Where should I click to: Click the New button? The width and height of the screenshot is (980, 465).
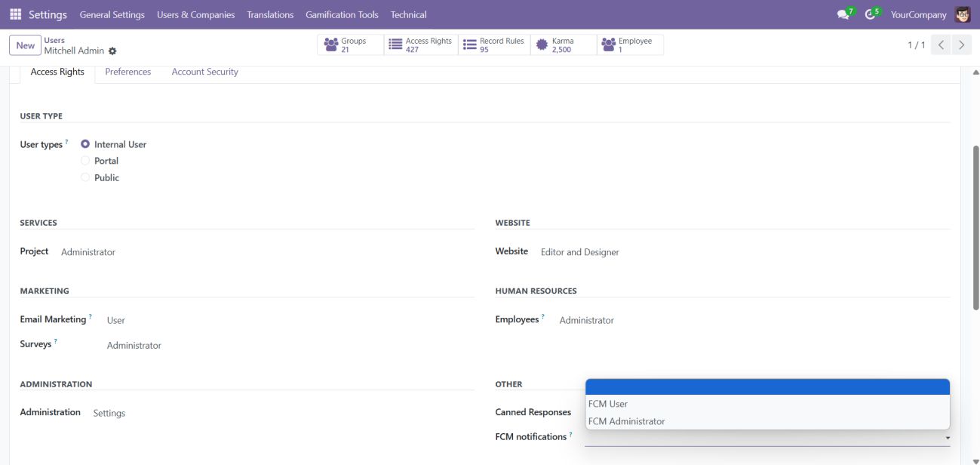pyautogui.click(x=25, y=45)
